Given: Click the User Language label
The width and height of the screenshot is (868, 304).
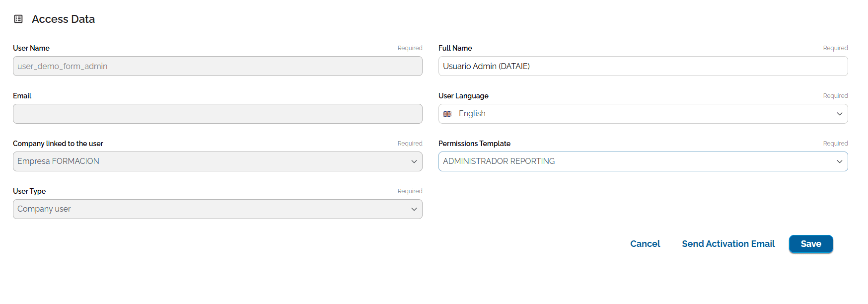Looking at the screenshot, I should click(463, 96).
